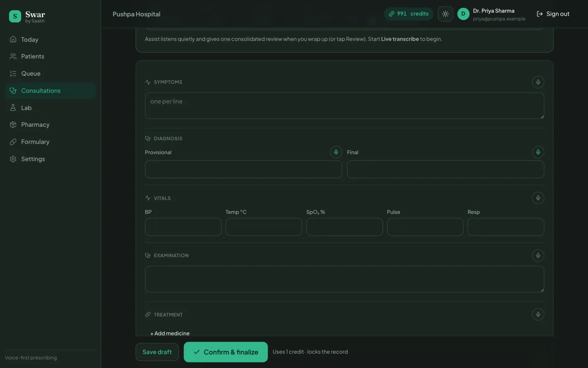This screenshot has width=588, height=368.
Task: Go to Patients in sidebar
Action: (50, 56)
